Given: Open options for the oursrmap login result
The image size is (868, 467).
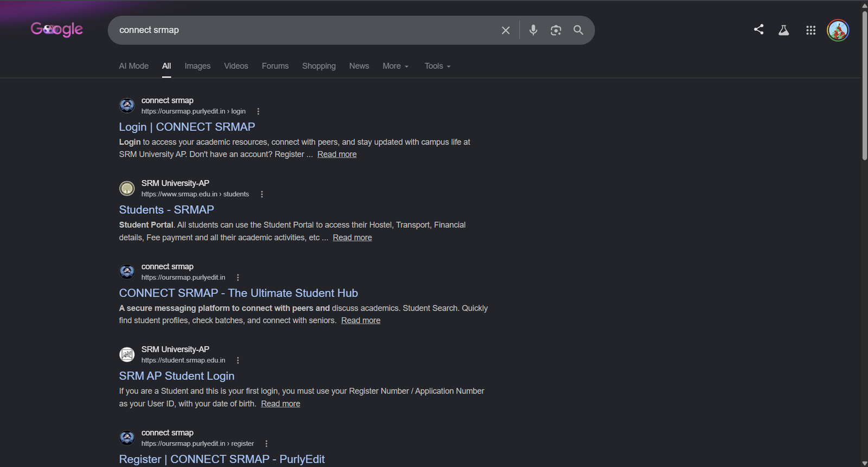Looking at the screenshot, I should (258, 111).
